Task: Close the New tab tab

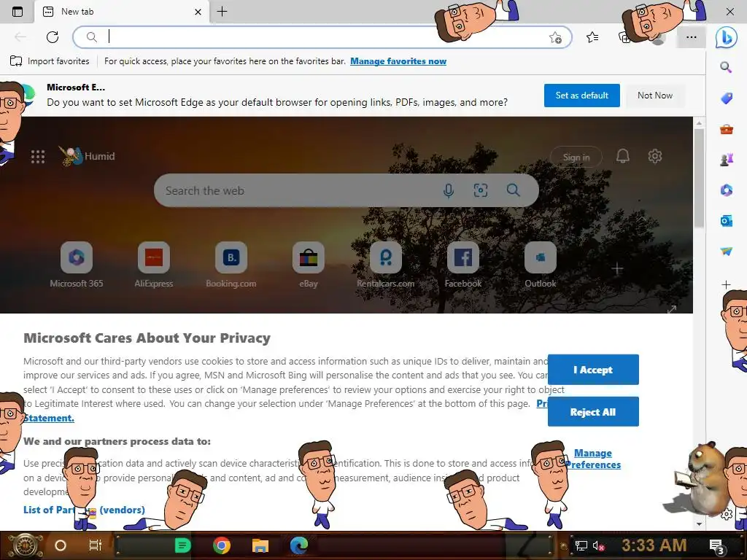Action: (198, 12)
